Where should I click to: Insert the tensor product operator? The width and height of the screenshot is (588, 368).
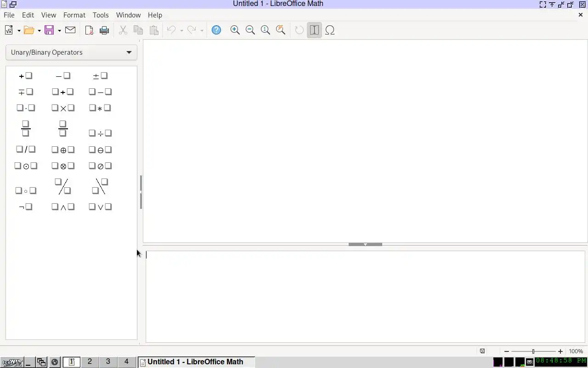(x=63, y=166)
